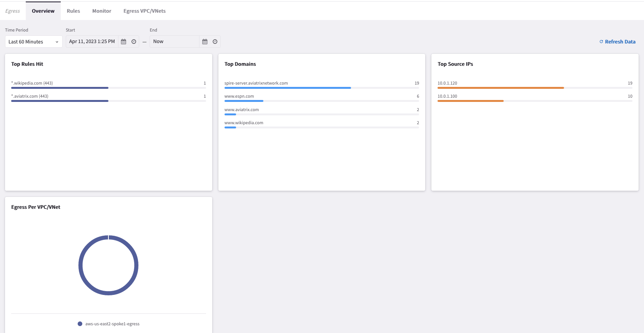Select the *.aviatrix.com (443) rule entry
This screenshot has height=333, width=644.
[30, 96]
